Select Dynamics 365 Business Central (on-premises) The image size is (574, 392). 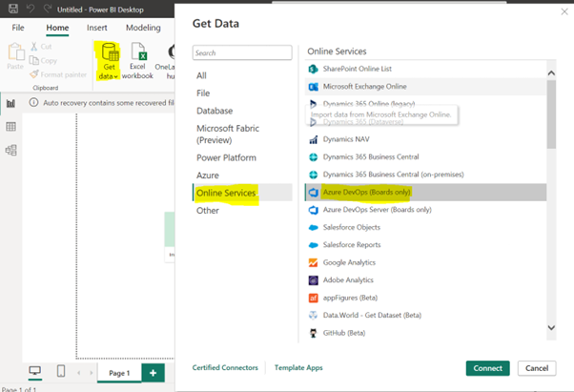[x=426, y=175]
